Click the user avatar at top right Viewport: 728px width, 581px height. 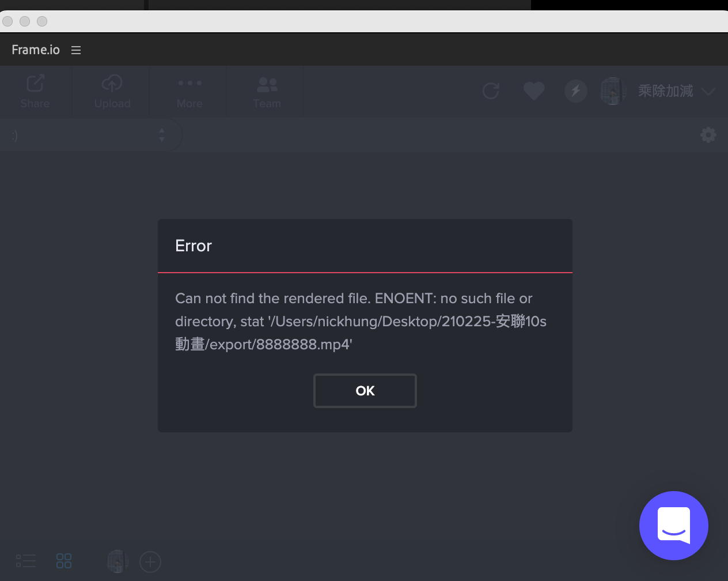point(613,91)
